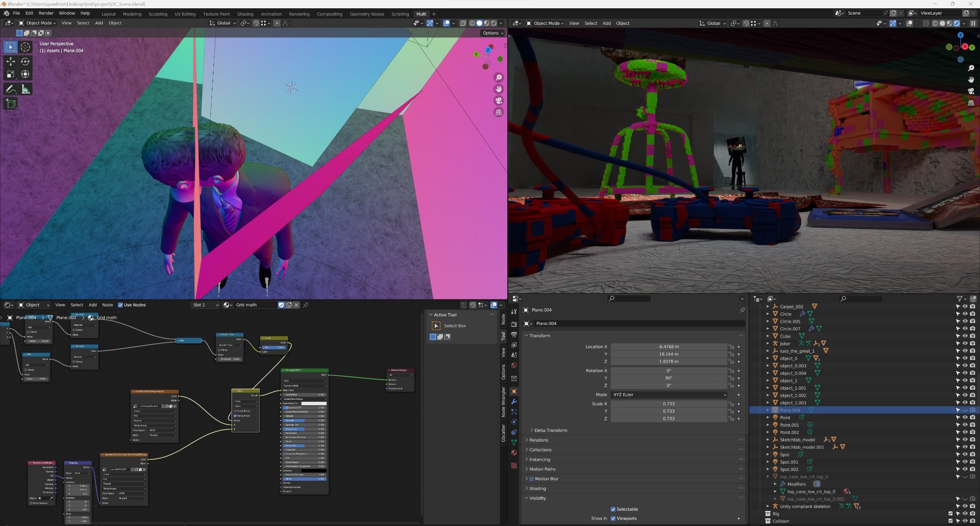Viewport: 980px width, 526px height.
Task: Toggle Rig collection exclude checkbox
Action: coord(950,513)
